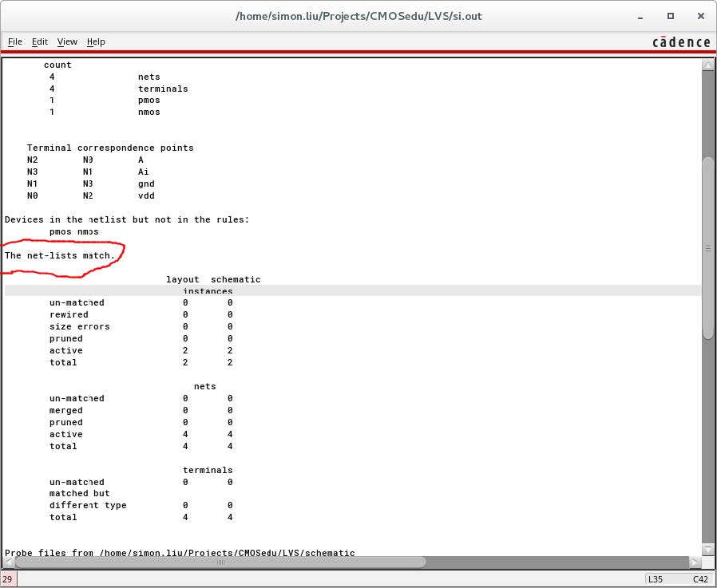The image size is (717, 588).
Task: Click the 'layout' column header
Action: click(183, 279)
